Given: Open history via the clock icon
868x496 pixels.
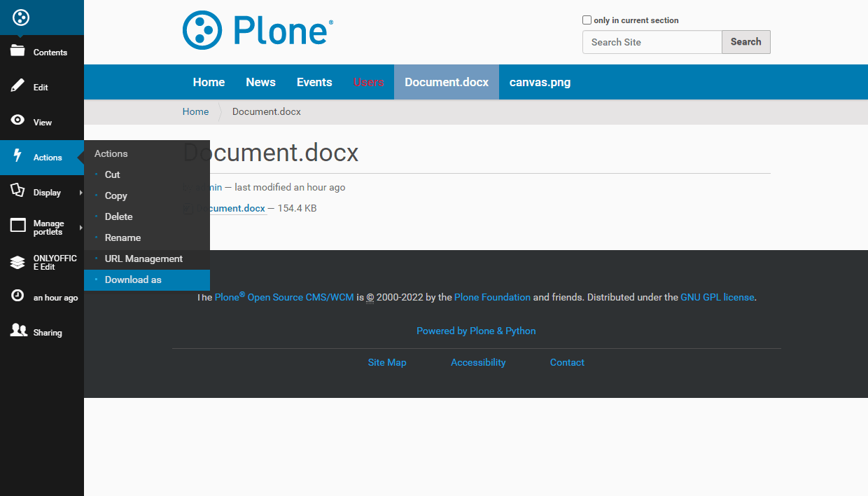Looking at the screenshot, I should pos(18,296).
